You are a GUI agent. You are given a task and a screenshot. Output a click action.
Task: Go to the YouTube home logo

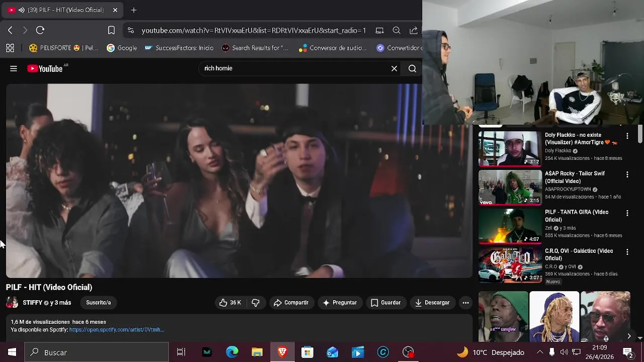45,68
